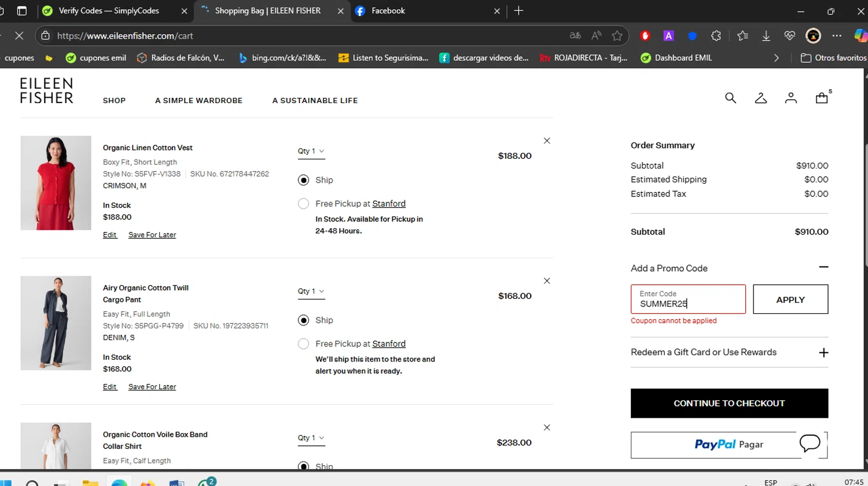
Task: Collapse the Add a Promo Code section
Action: (823, 267)
